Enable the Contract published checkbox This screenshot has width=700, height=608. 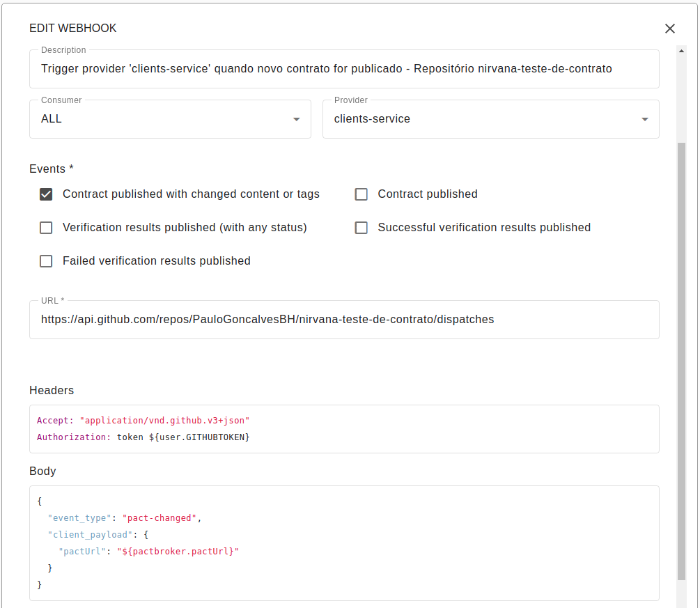click(361, 194)
